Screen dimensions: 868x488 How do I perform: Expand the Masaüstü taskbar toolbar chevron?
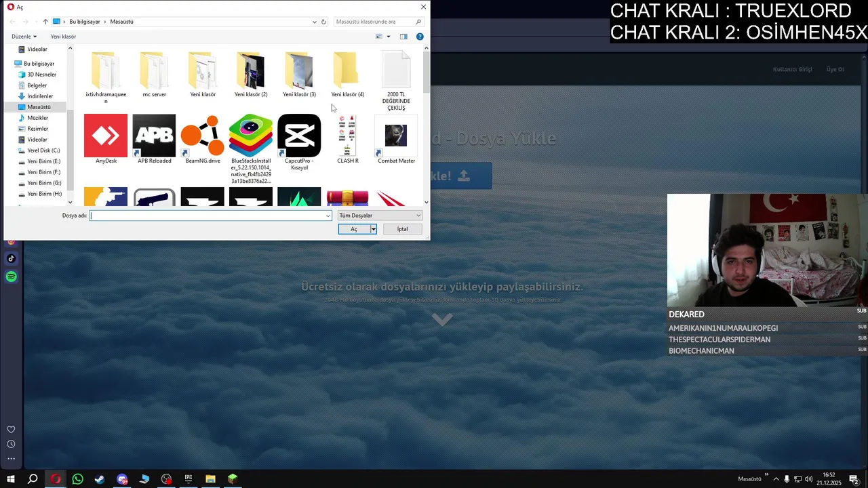[767, 476]
